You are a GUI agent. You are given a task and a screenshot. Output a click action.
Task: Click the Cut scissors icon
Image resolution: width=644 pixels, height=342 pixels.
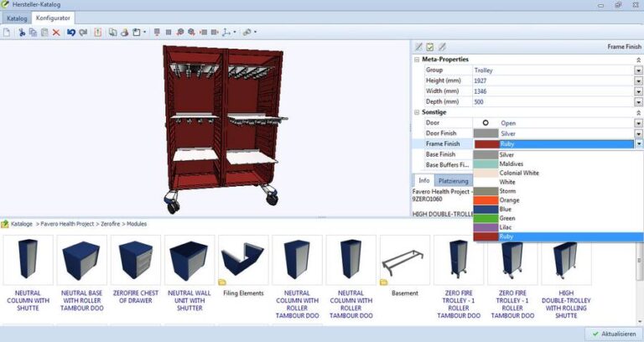(22, 32)
